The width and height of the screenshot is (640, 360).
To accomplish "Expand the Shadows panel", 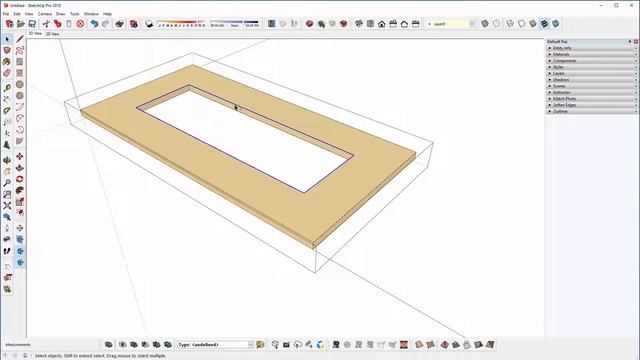I will click(592, 80).
